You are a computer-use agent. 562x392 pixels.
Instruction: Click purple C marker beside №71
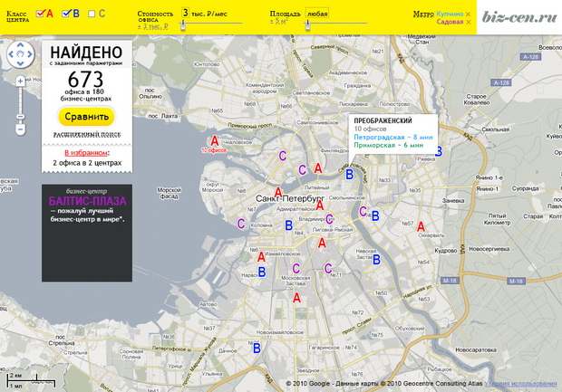point(328,268)
